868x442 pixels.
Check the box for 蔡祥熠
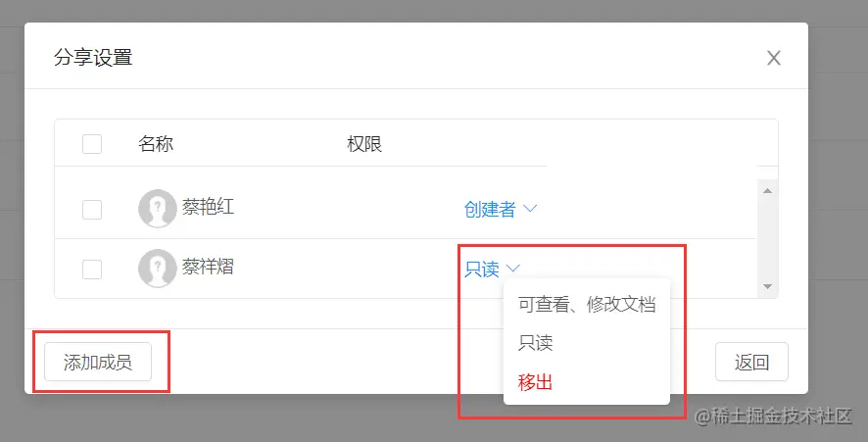tap(92, 270)
